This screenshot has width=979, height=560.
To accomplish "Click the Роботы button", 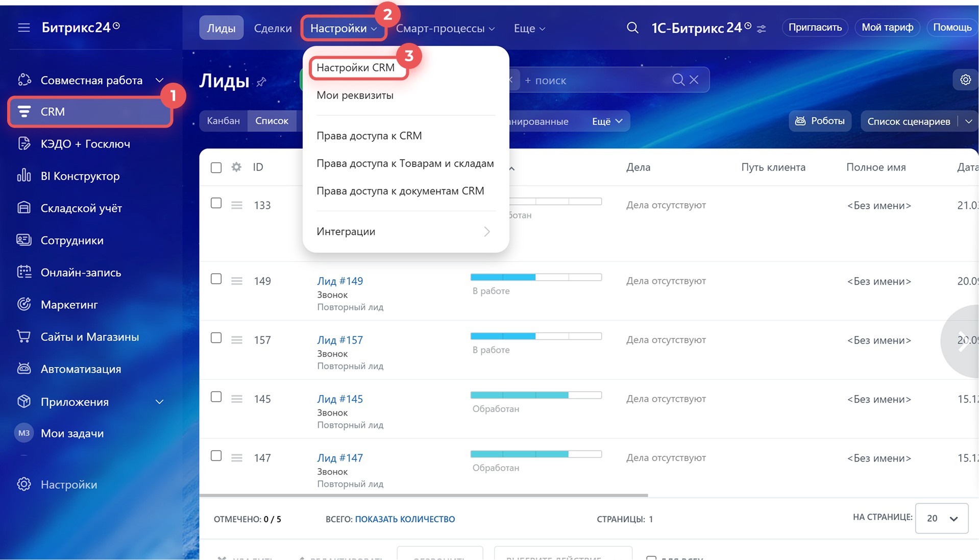I will (x=820, y=121).
